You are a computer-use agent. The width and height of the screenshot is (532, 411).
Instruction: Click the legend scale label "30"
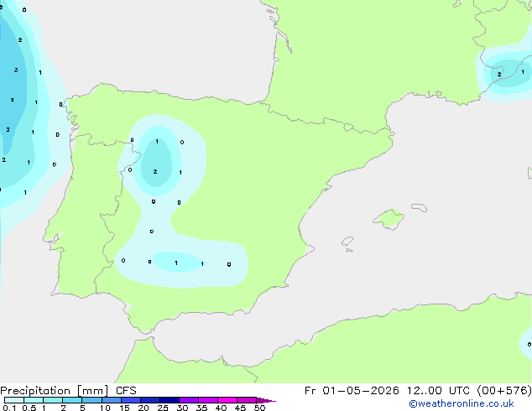[182, 408]
